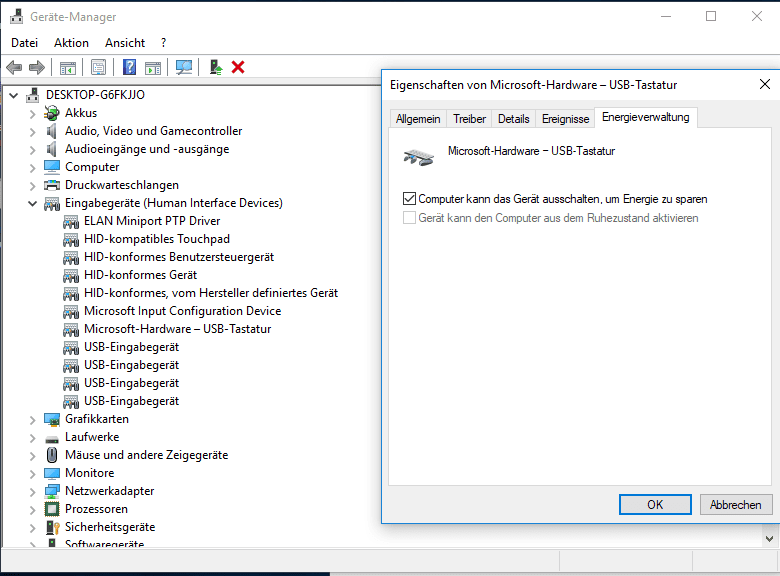This screenshot has height=576, width=780.
Task: Select the HID-konformes Gerät entry
Action: (x=140, y=275)
